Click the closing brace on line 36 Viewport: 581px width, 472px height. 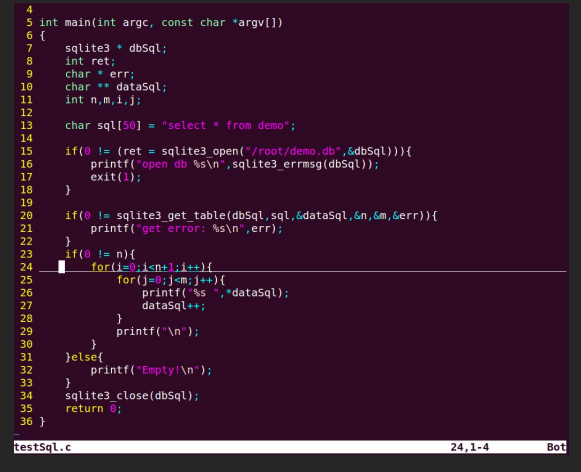pos(42,421)
